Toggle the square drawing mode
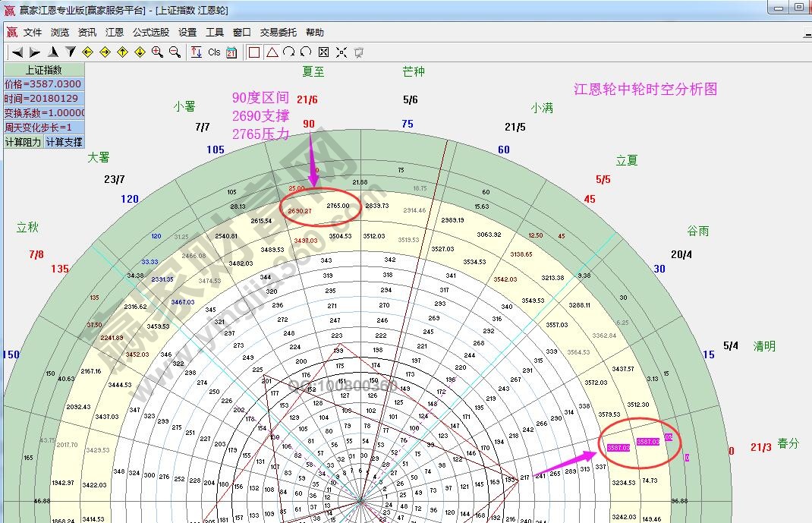 (255, 52)
